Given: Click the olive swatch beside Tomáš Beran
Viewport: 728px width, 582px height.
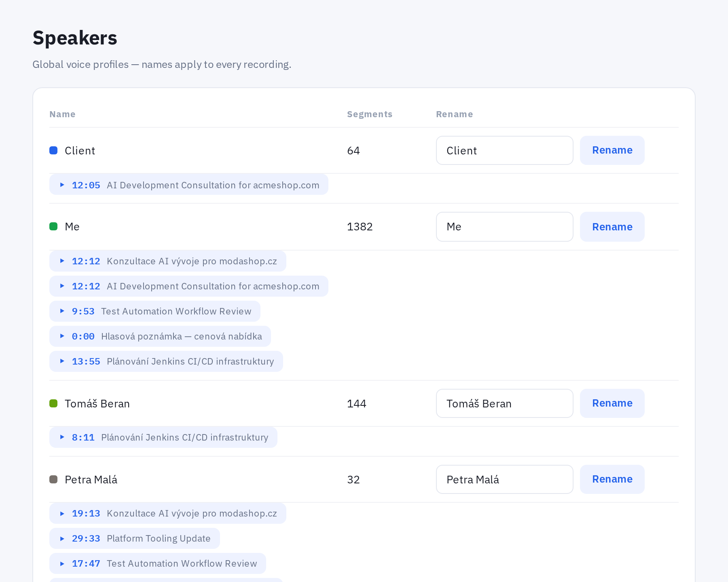Looking at the screenshot, I should [x=53, y=403].
